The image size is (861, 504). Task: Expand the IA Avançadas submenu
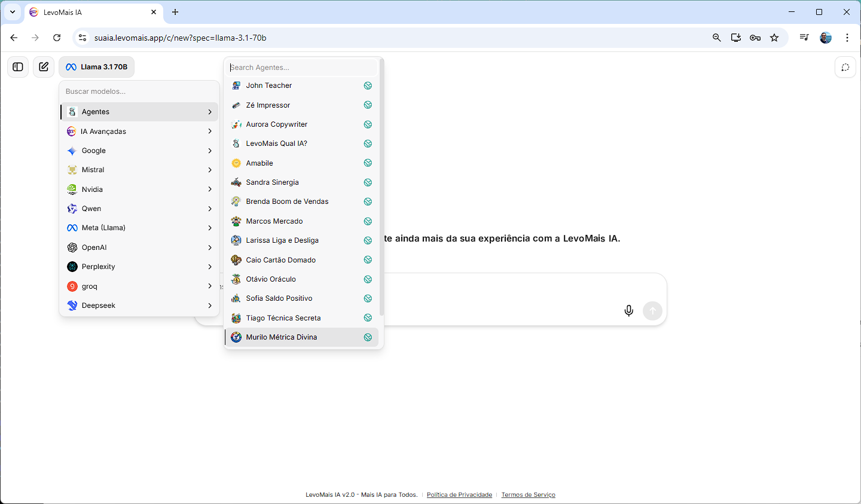pos(139,132)
